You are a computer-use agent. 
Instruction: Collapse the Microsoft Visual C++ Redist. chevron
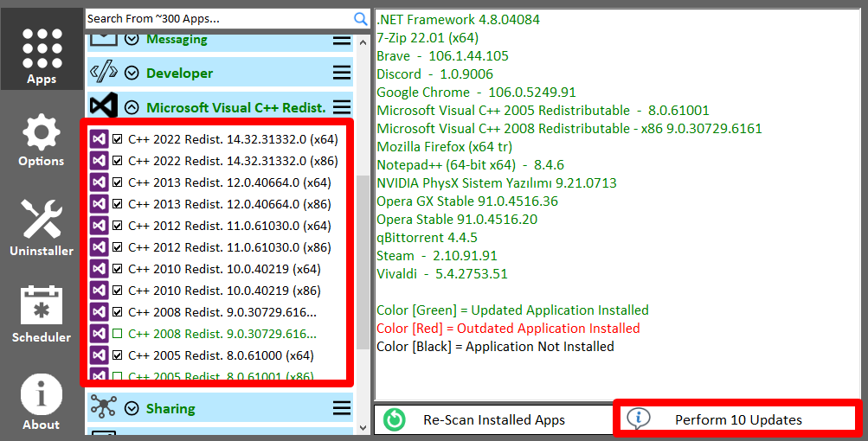click(x=132, y=107)
